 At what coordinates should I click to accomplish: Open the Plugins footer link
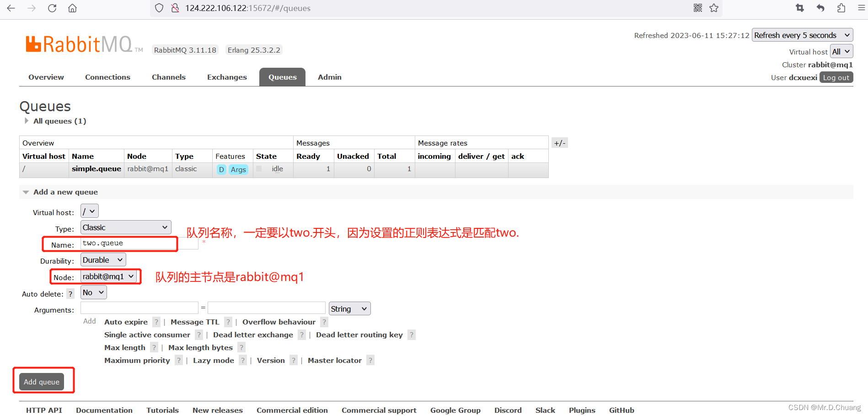582,410
